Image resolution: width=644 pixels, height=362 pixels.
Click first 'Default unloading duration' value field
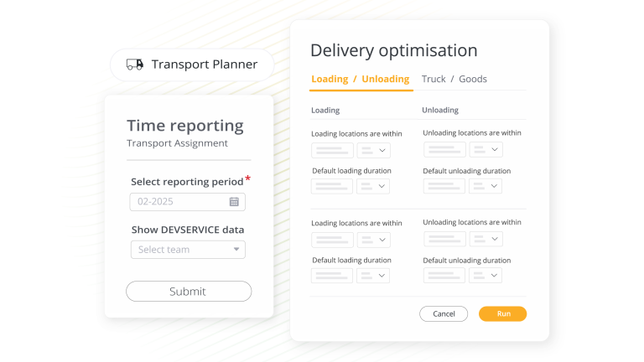click(444, 186)
